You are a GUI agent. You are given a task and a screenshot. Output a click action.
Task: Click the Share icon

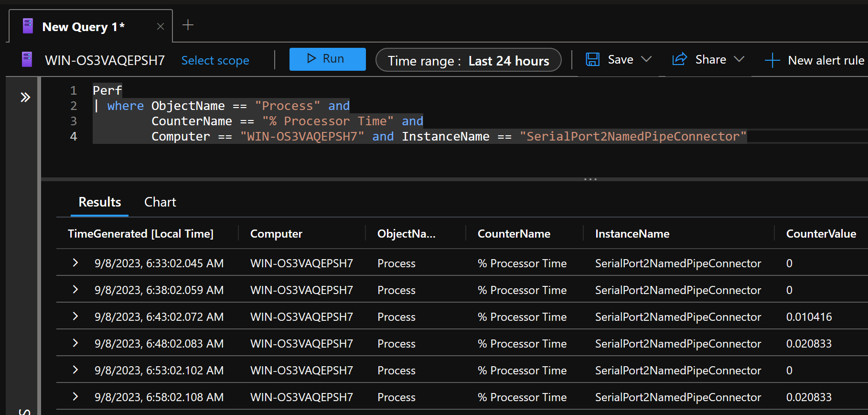click(x=679, y=59)
